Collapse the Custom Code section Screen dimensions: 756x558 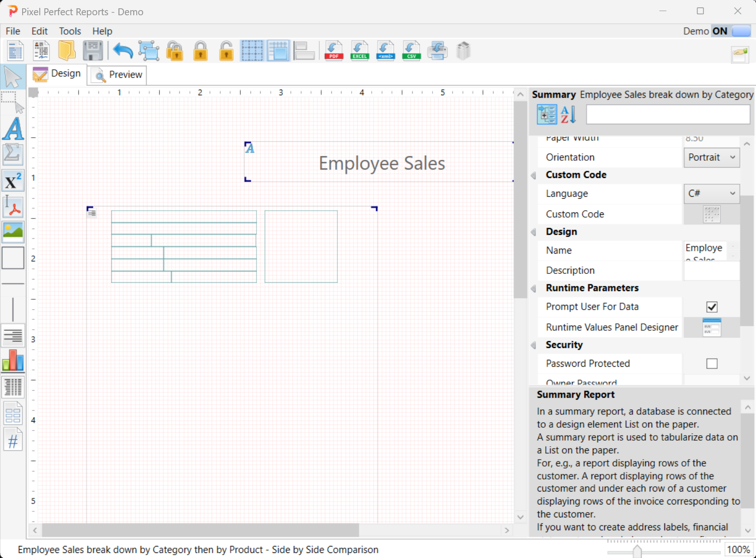click(534, 175)
